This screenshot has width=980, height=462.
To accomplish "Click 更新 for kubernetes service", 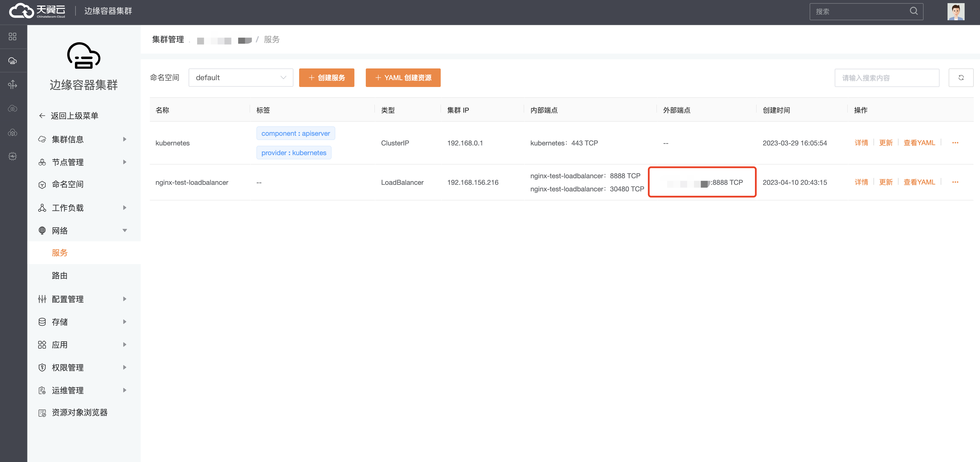I will [886, 143].
